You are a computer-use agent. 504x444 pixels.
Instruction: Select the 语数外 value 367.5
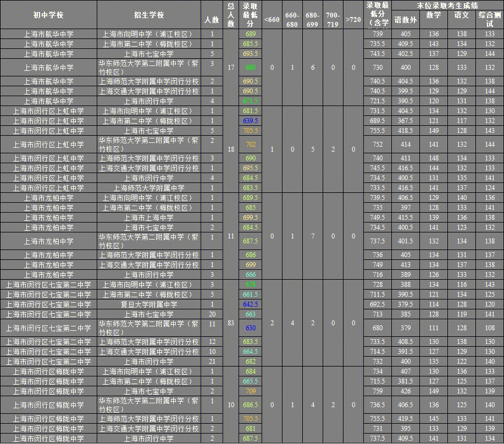pyautogui.click(x=405, y=121)
